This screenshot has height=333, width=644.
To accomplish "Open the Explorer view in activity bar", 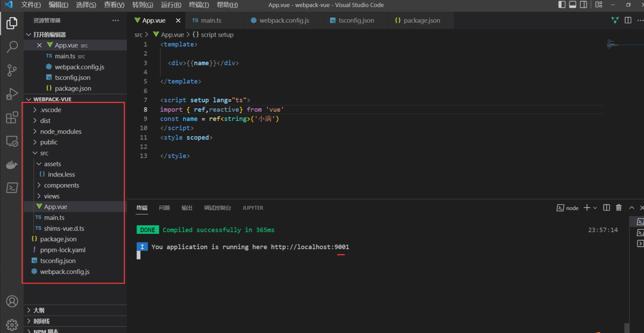I will (x=12, y=23).
